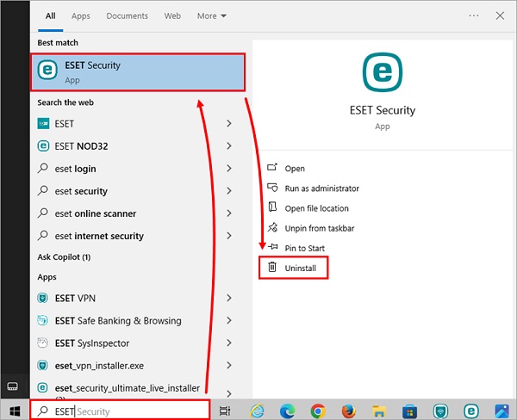Click the ESET Safe Banking & Browsing icon
Screen dimensions: 517x420
42,320
